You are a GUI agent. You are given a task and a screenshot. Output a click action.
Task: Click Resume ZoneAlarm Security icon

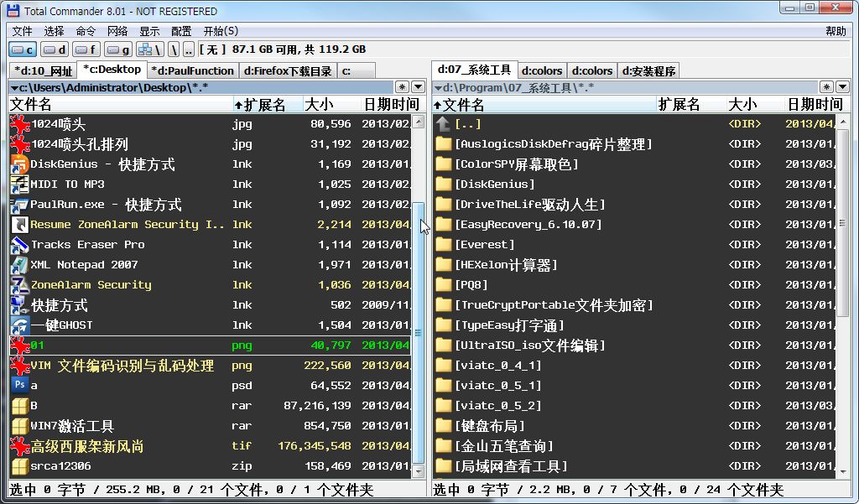pyautogui.click(x=20, y=225)
